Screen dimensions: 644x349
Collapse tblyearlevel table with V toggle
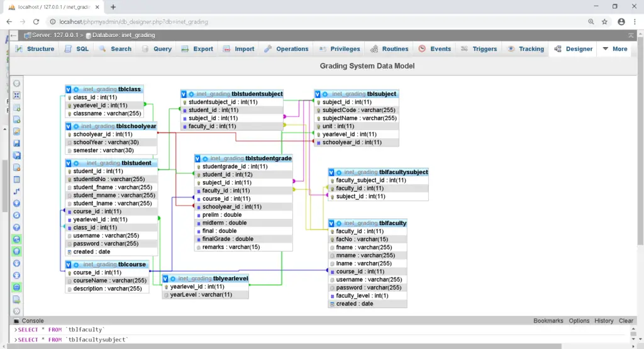[x=166, y=279]
